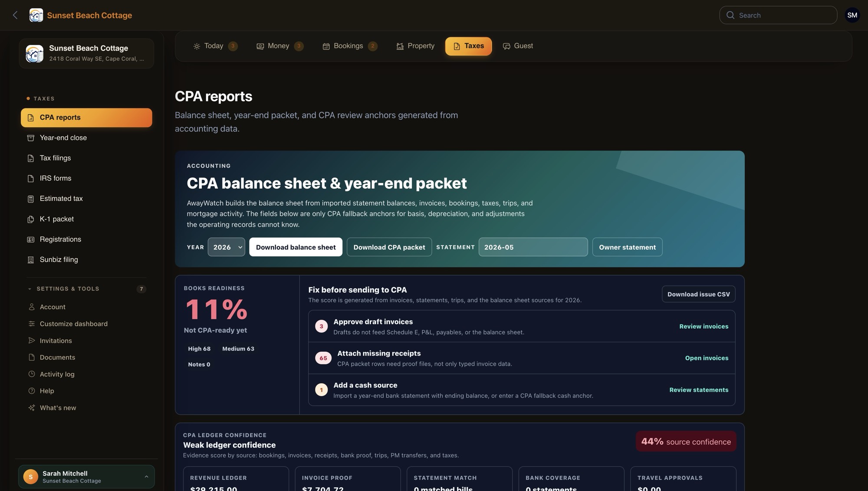Click the Guest chat bubble icon
868x491 pixels.
pos(506,46)
